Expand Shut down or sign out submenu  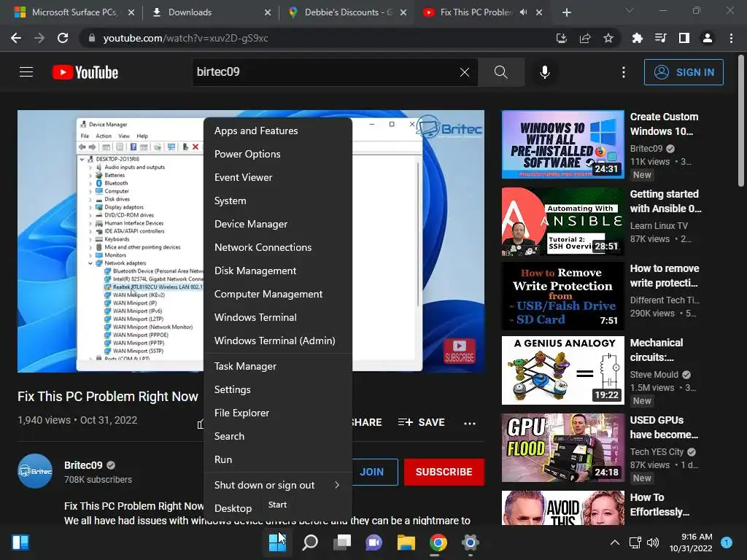pyautogui.click(x=278, y=485)
